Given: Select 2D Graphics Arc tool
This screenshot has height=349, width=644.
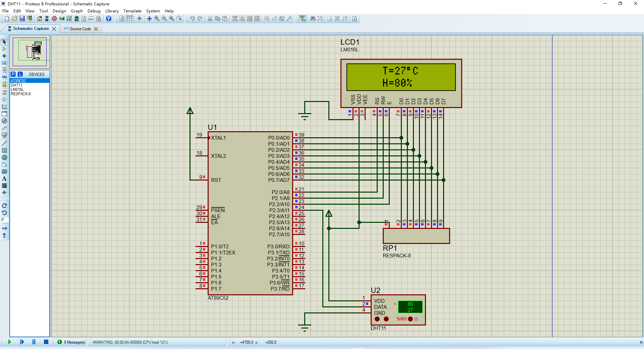Looking at the screenshot, I should 4,164.
